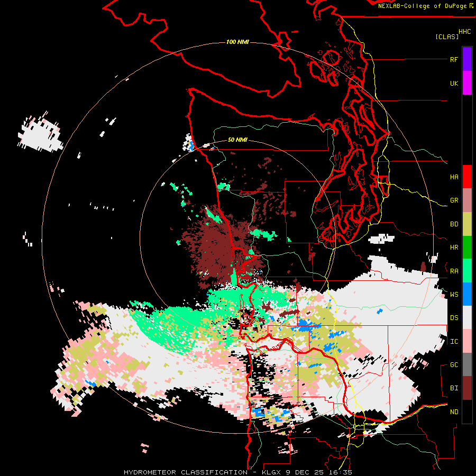Screen dimensions: 476x476
Task: Click the "RA" legend label
Action: coord(454,271)
